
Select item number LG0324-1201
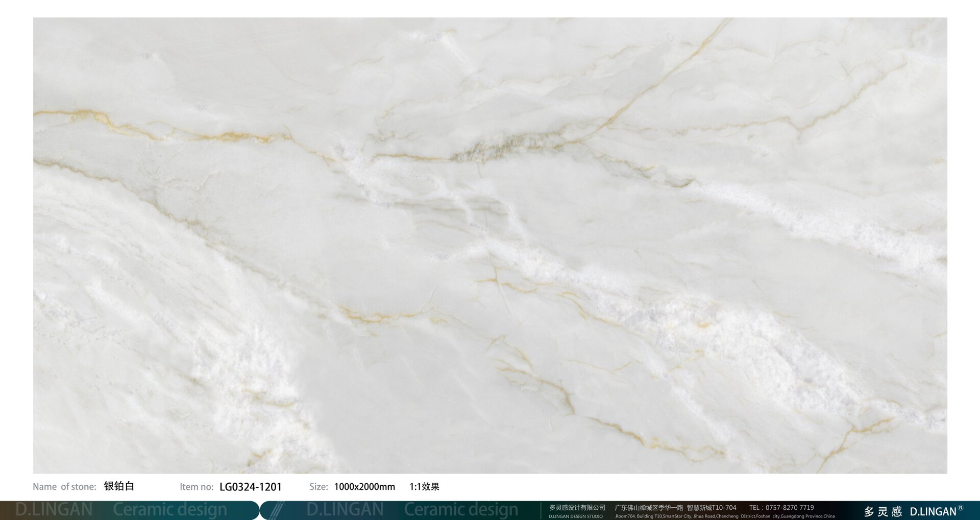pos(250,487)
